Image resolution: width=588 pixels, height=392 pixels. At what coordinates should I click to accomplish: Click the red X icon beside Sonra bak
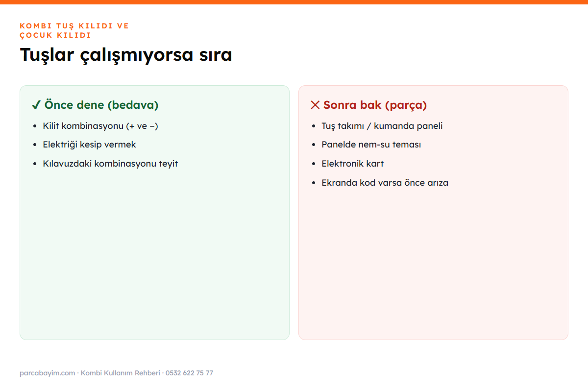coord(315,105)
